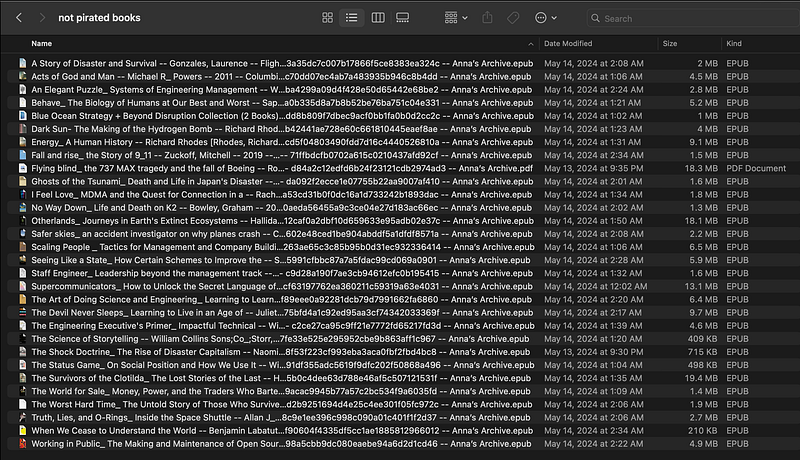Click date 'May 13, 2024 at 9:30 PM'
This screenshot has height=460, width=800.
click(593, 352)
